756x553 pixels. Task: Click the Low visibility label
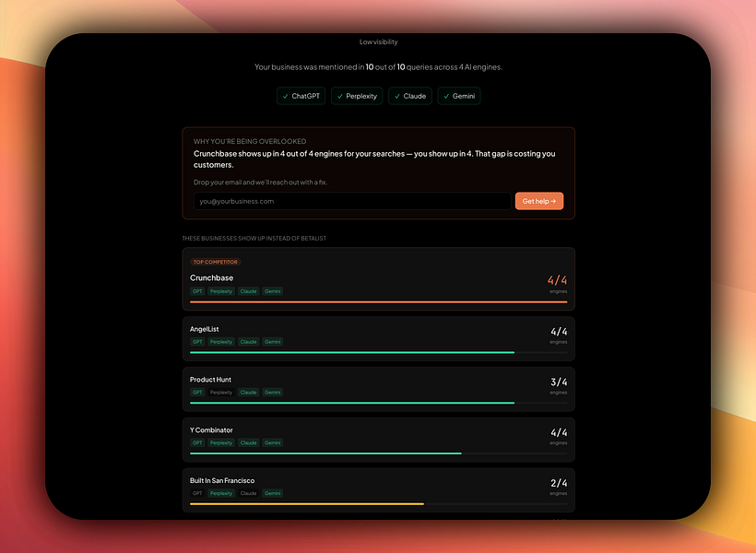[379, 42]
